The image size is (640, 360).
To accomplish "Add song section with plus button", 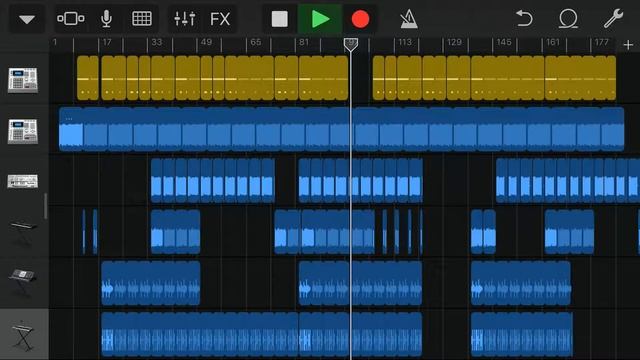I will [x=628, y=44].
